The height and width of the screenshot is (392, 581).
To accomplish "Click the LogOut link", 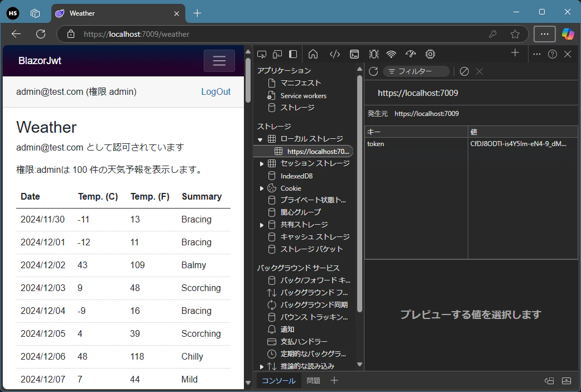I will pyautogui.click(x=215, y=92).
